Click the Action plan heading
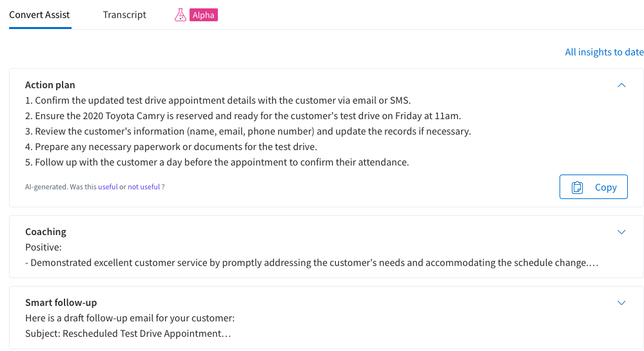644x351 pixels. (50, 85)
